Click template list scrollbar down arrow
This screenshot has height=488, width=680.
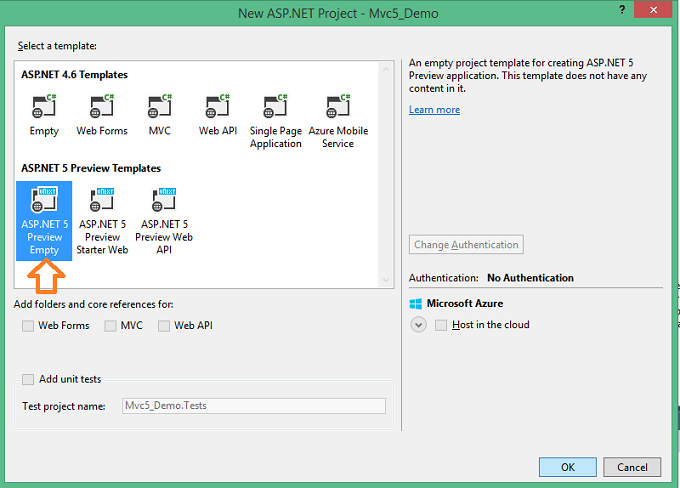click(386, 280)
